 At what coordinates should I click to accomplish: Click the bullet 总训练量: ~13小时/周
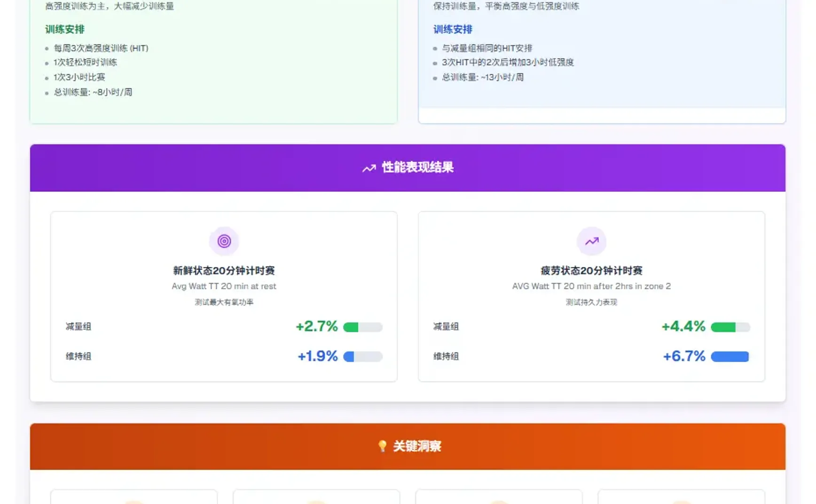coord(483,77)
